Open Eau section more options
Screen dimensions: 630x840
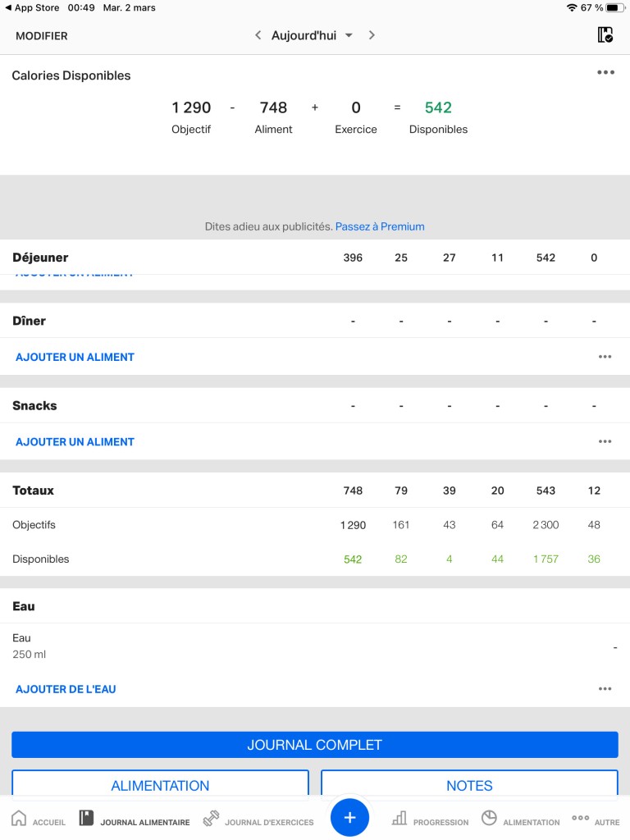605,689
